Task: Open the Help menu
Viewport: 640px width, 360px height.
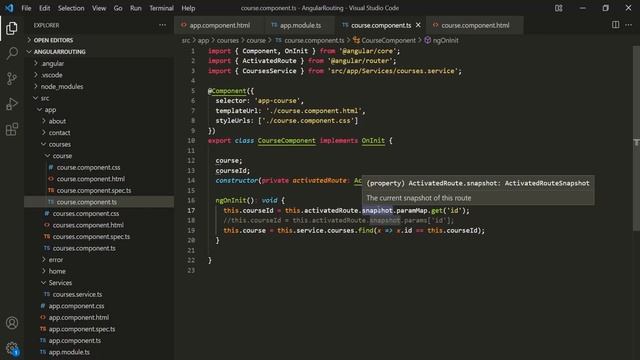Action: point(188,8)
